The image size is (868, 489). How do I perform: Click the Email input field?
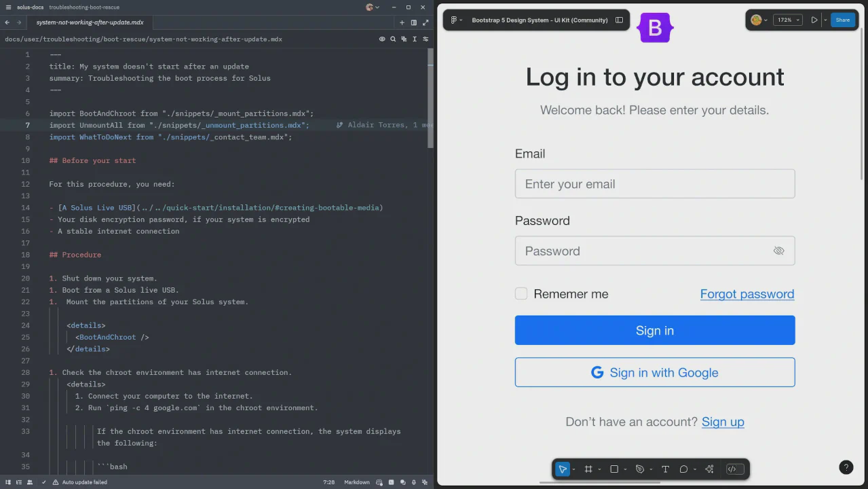pyautogui.click(x=655, y=183)
